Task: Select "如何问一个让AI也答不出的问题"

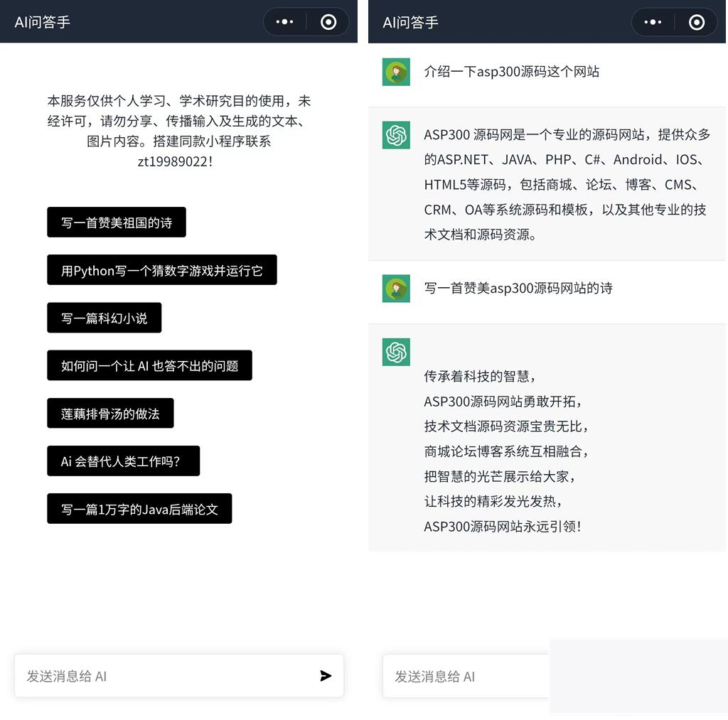Action: click(149, 365)
